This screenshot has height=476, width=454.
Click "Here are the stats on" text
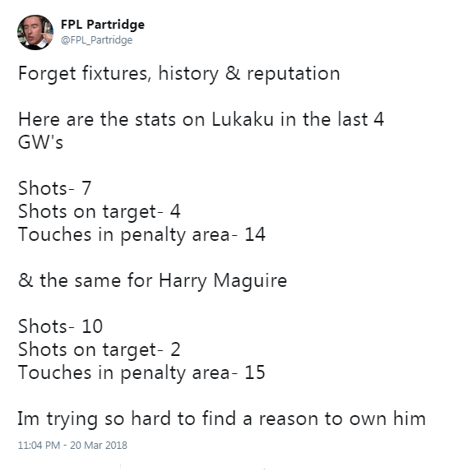click(112, 119)
